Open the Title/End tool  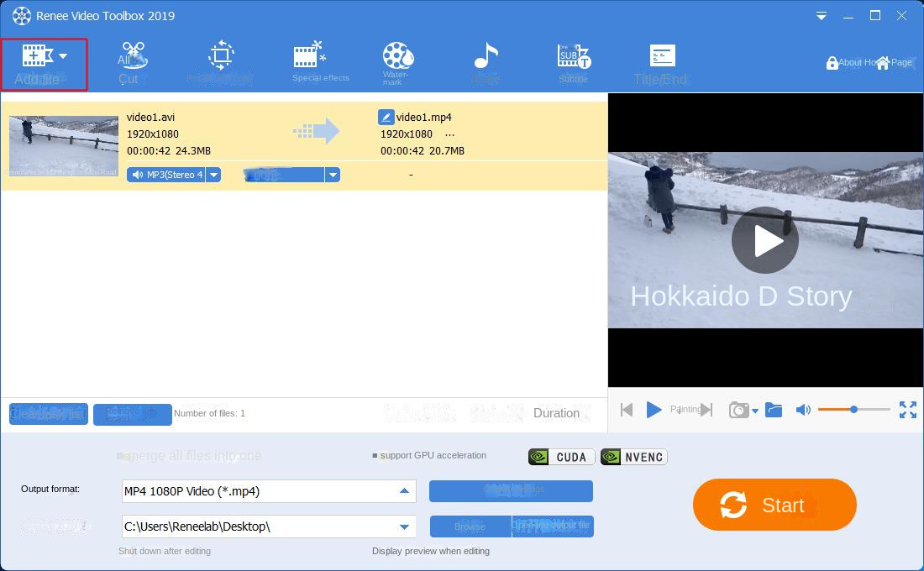coord(661,64)
